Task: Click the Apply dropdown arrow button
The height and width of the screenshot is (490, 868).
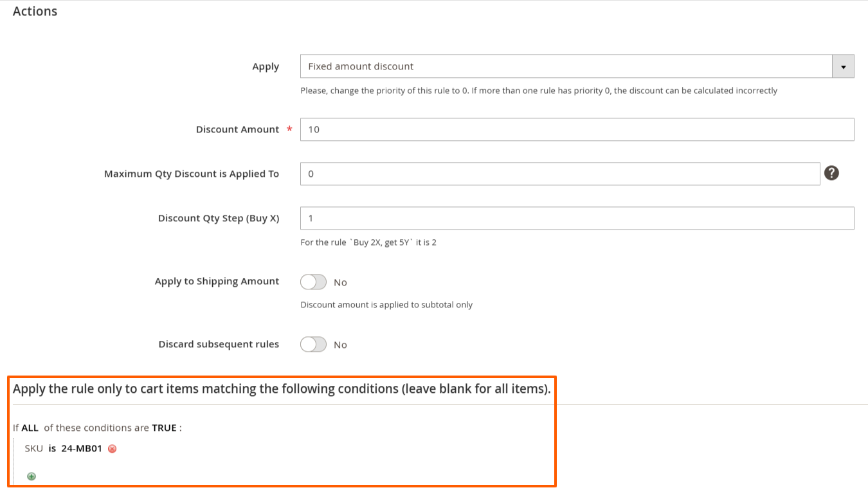Action: (x=843, y=66)
